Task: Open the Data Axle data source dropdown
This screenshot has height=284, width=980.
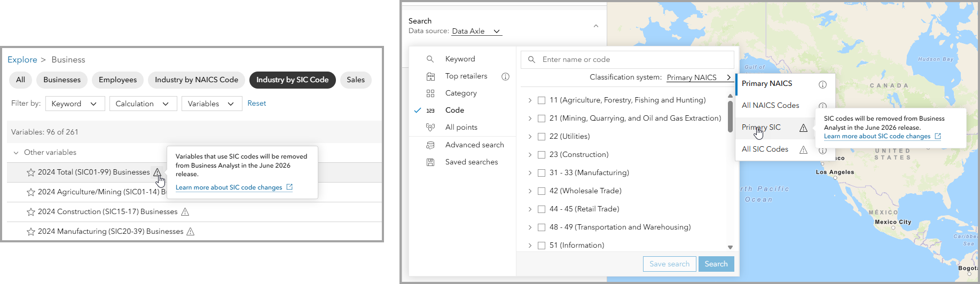Action: coord(476,31)
